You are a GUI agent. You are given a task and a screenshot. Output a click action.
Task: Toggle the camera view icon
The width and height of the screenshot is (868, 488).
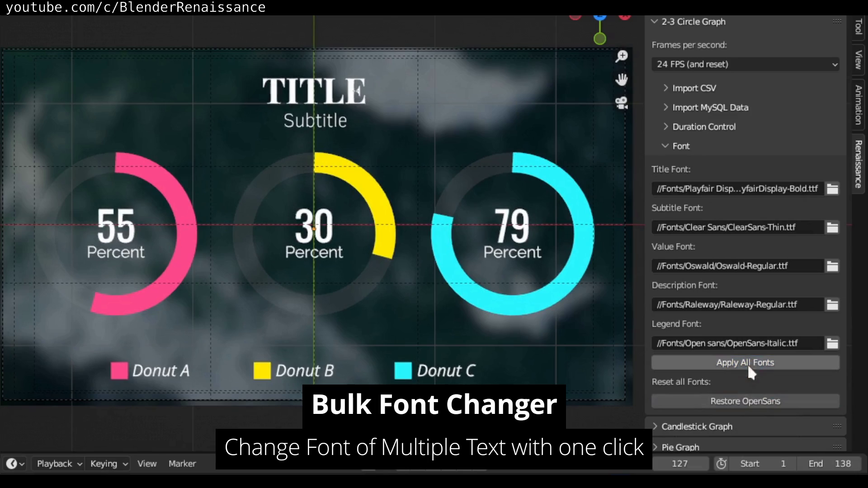[x=622, y=103]
